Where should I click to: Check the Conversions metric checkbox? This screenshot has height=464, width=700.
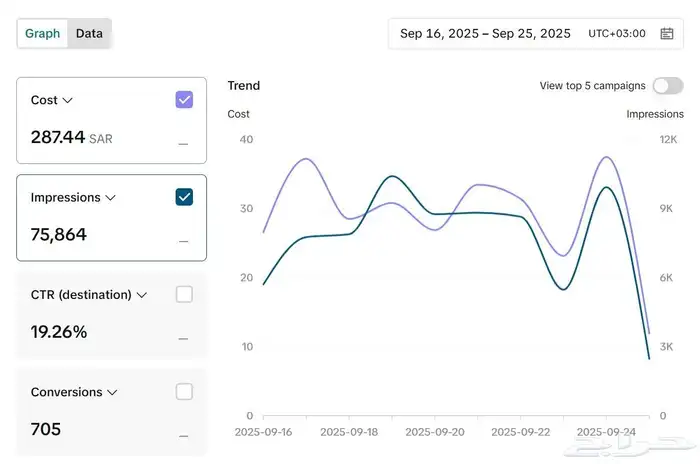(x=184, y=392)
